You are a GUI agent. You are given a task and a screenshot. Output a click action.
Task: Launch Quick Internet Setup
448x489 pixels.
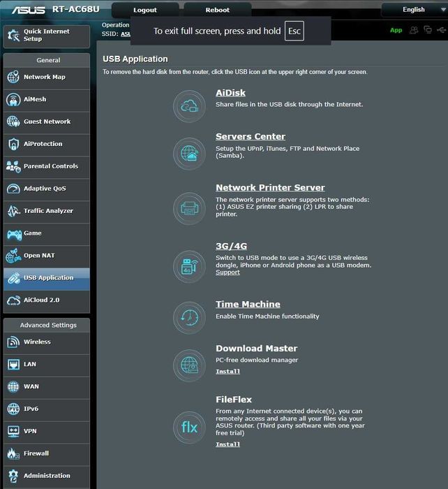point(47,36)
